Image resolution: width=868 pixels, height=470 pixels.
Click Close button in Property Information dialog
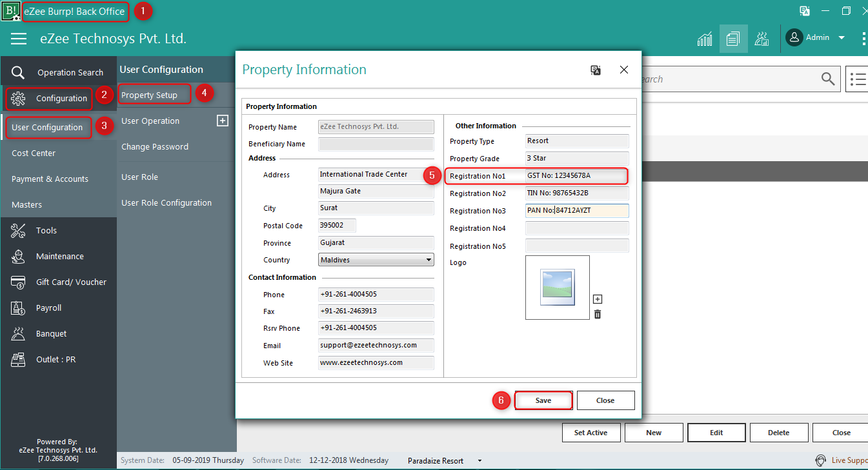(605, 400)
